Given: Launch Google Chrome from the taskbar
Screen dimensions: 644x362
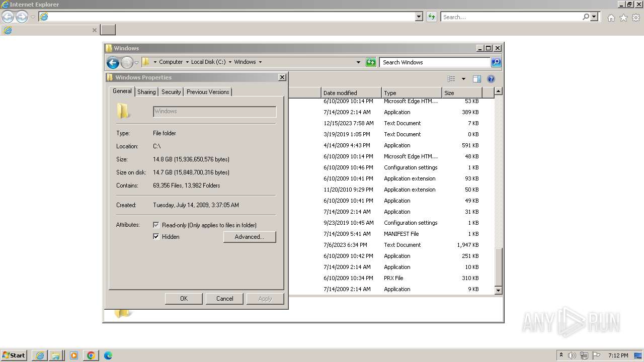Looking at the screenshot, I should (x=91, y=355).
